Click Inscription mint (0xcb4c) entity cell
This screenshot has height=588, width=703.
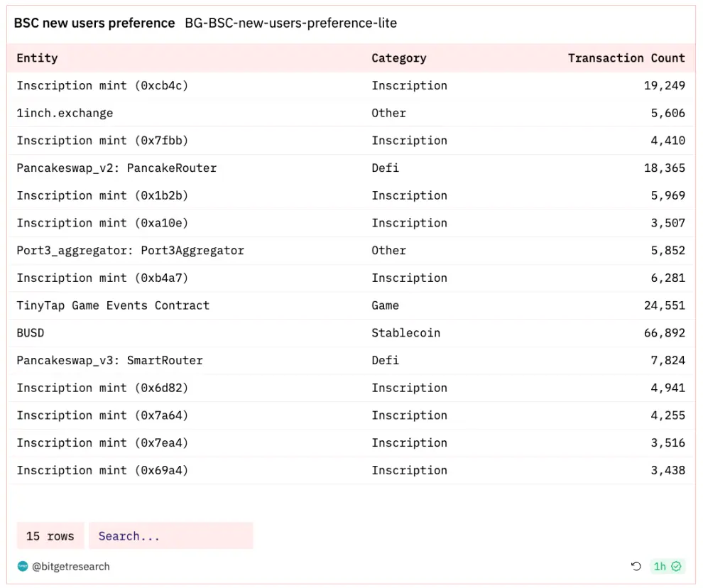102,85
